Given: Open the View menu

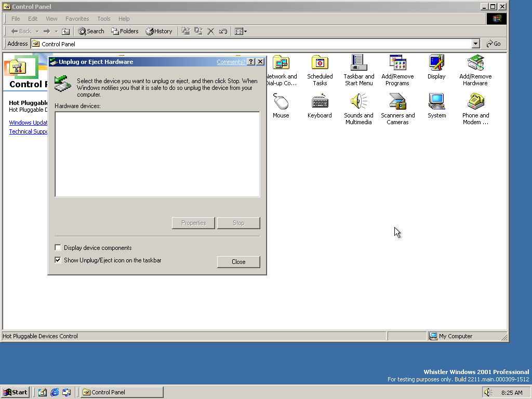Looking at the screenshot, I should pos(51,19).
